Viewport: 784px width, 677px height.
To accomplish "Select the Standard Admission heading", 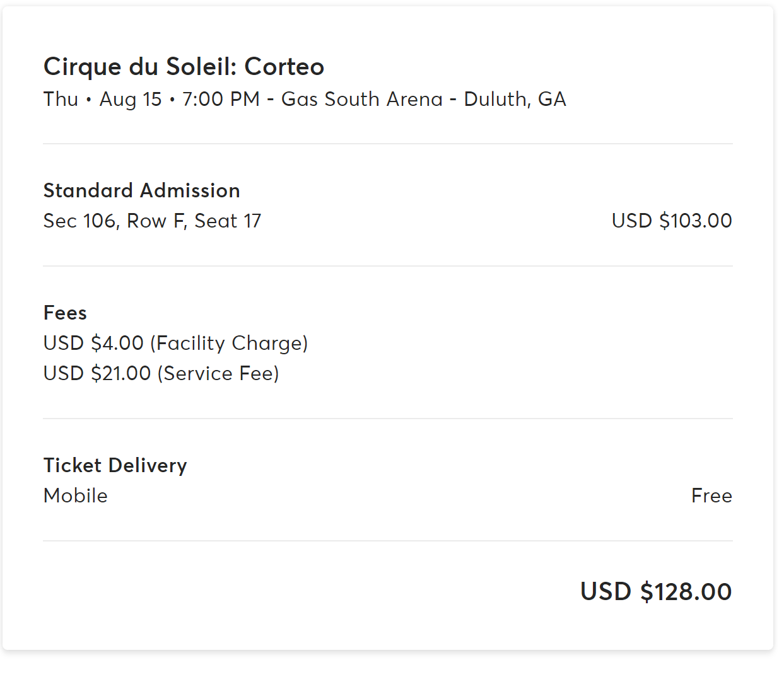I will [141, 190].
